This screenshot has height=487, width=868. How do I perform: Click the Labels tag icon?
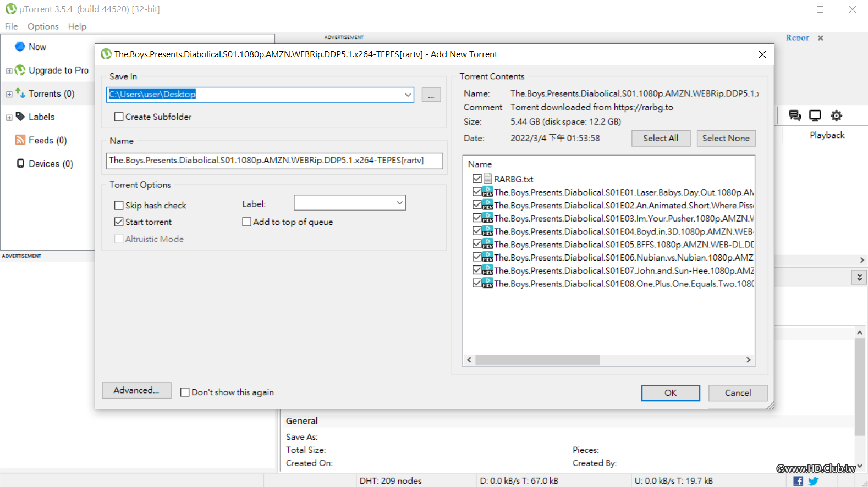click(x=20, y=117)
